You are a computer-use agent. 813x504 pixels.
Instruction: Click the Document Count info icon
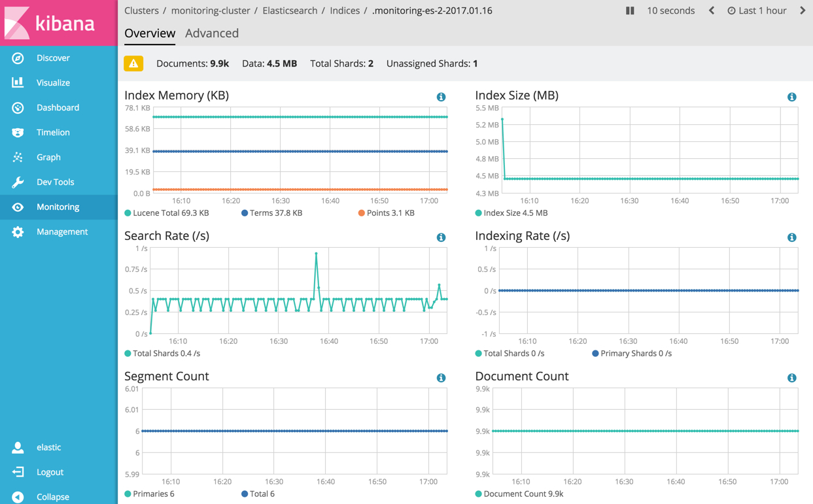coord(792,378)
